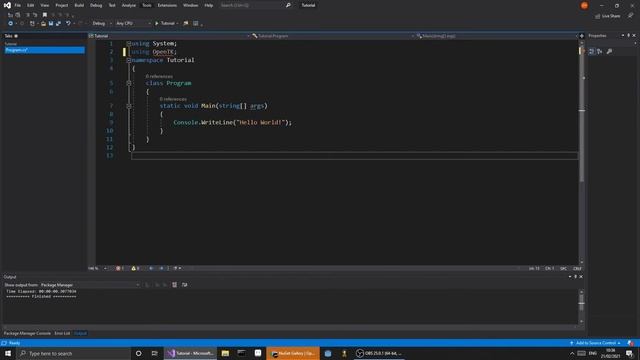Open File Explorer from the taskbar
Screen dimensions: 640x360
225,353
